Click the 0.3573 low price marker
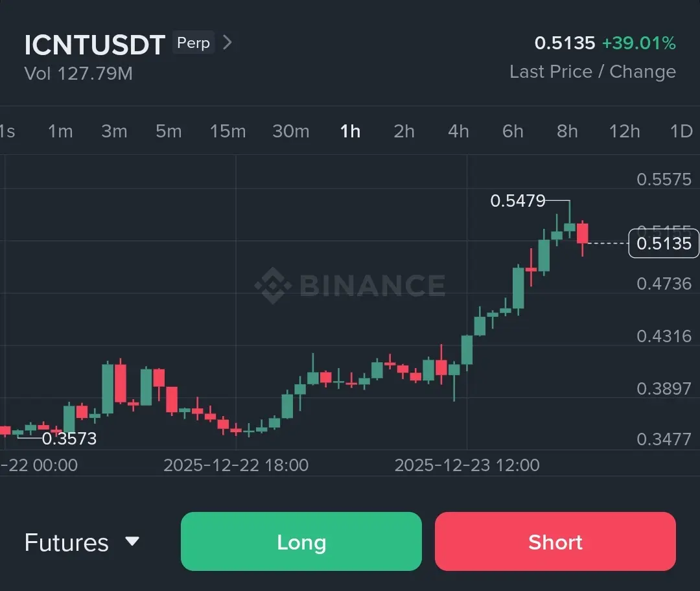The width and height of the screenshot is (700, 591). [69, 439]
